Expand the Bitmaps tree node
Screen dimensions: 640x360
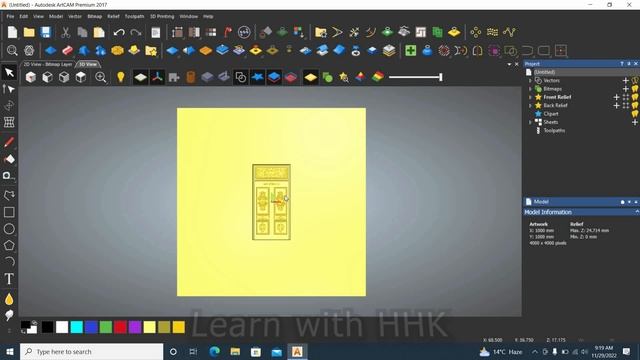530,89
